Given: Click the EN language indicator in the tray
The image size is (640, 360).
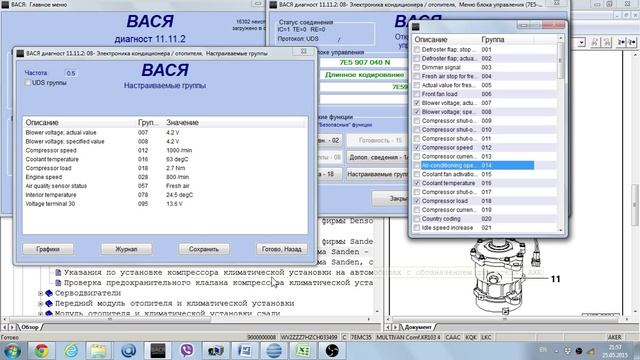Looking at the screenshot, I should point(543,350).
